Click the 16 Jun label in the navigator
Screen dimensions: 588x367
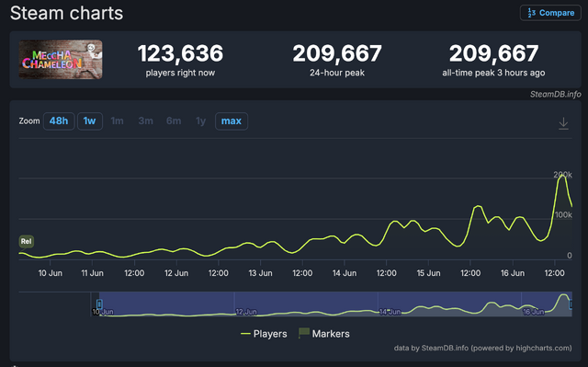pyautogui.click(x=533, y=312)
